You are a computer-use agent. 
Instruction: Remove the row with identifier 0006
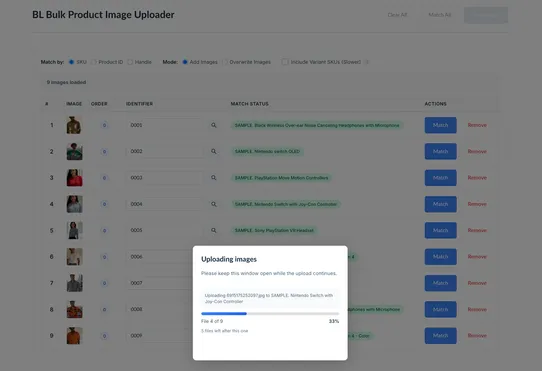click(477, 257)
